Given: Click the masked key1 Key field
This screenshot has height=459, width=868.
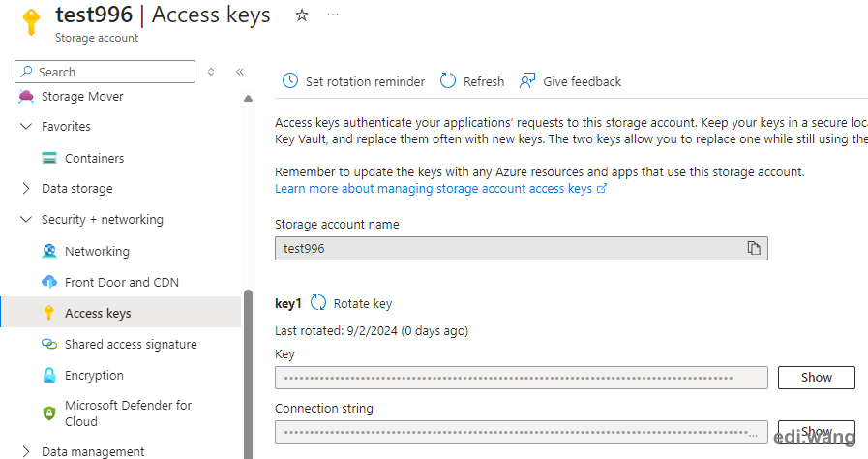Looking at the screenshot, I should coord(522,378).
